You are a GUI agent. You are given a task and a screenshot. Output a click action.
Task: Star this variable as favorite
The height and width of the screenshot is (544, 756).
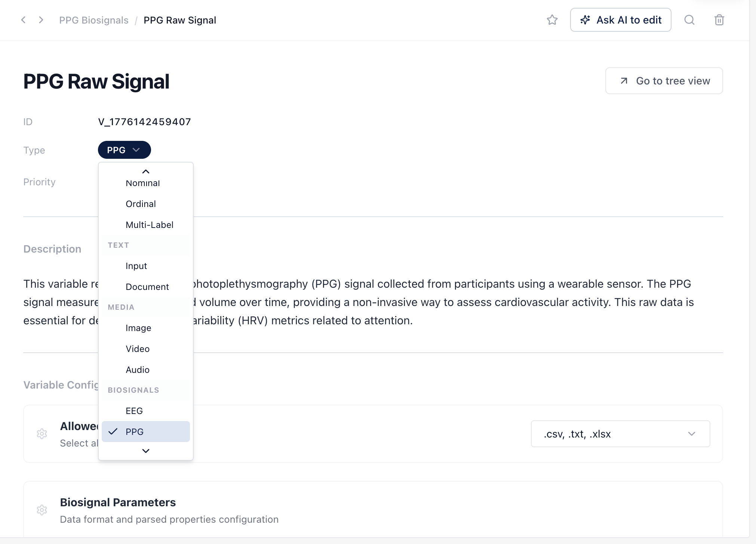(552, 20)
